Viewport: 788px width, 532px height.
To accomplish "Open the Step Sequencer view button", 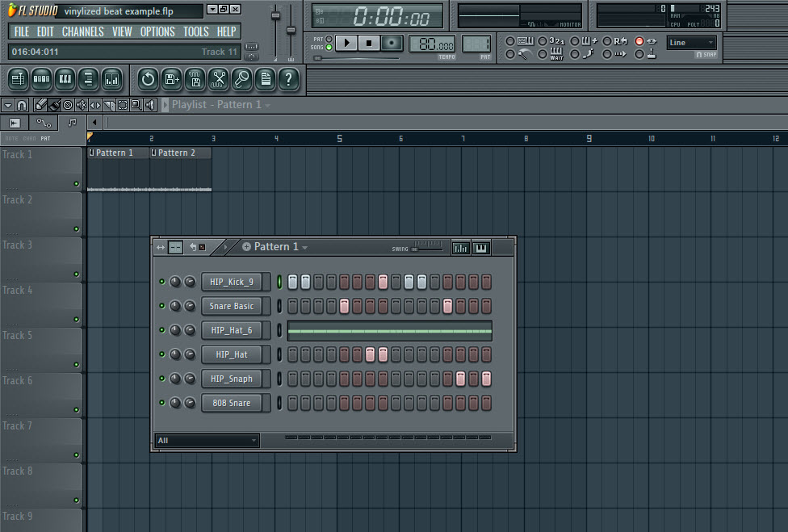I will tap(41, 79).
